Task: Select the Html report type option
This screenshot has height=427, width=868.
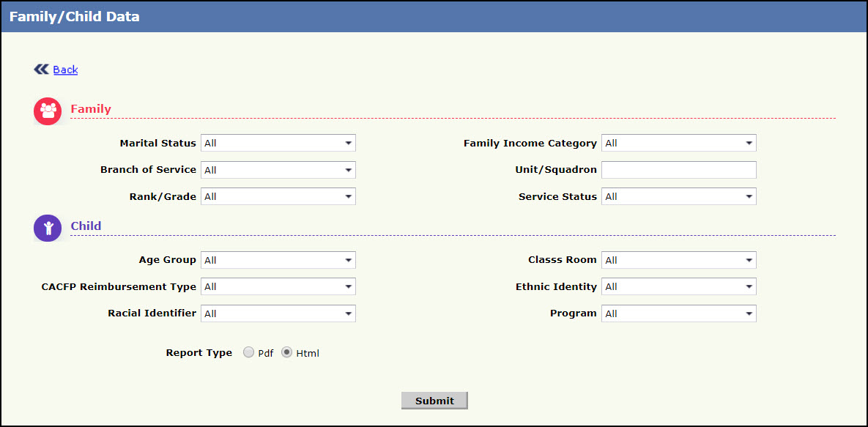Action: pos(287,353)
